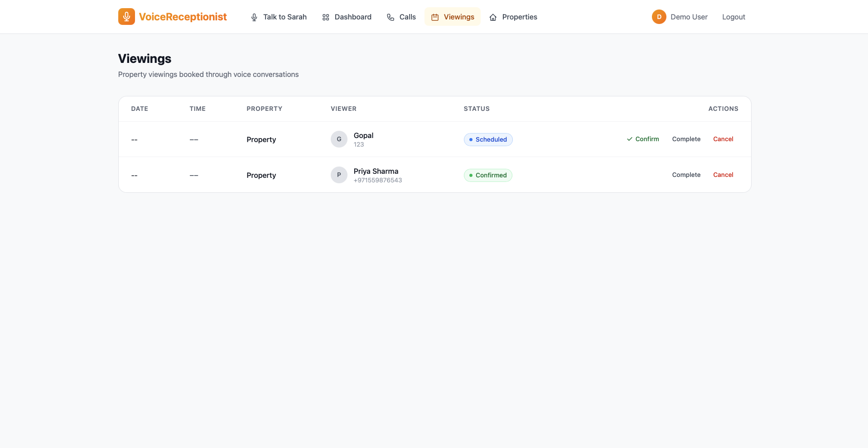Open the Calls section
The height and width of the screenshot is (448, 868).
point(407,17)
